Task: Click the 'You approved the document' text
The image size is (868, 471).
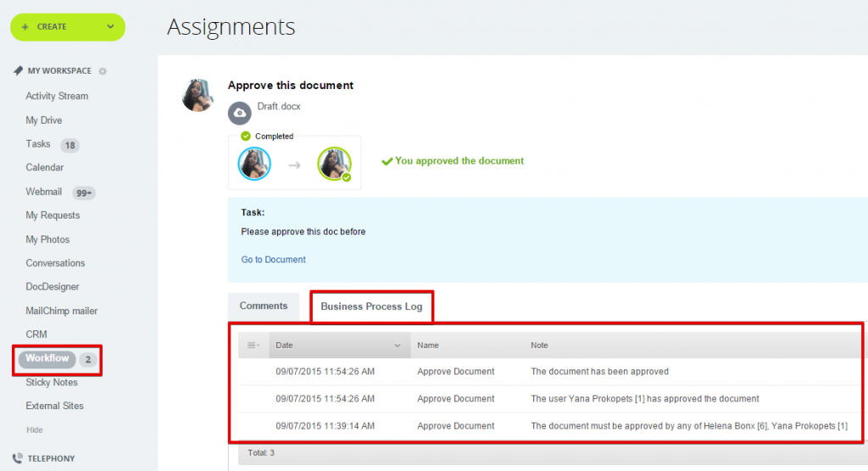Action: coord(459,161)
